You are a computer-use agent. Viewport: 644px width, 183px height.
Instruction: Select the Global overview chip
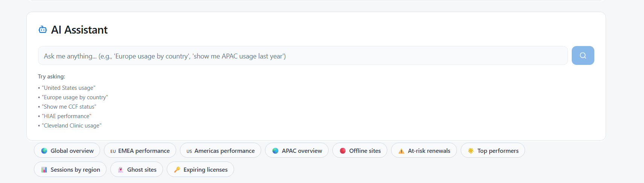[x=67, y=150]
